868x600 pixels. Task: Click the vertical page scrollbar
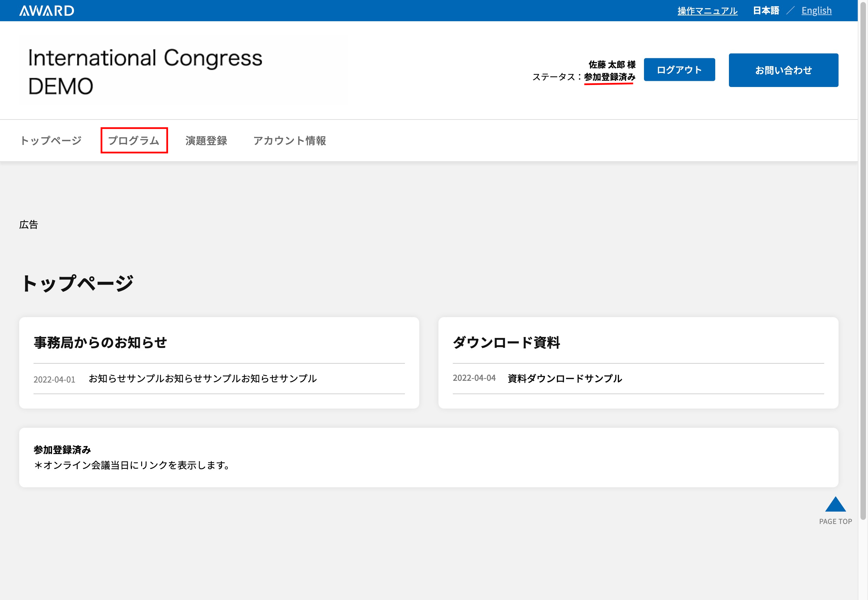863,263
